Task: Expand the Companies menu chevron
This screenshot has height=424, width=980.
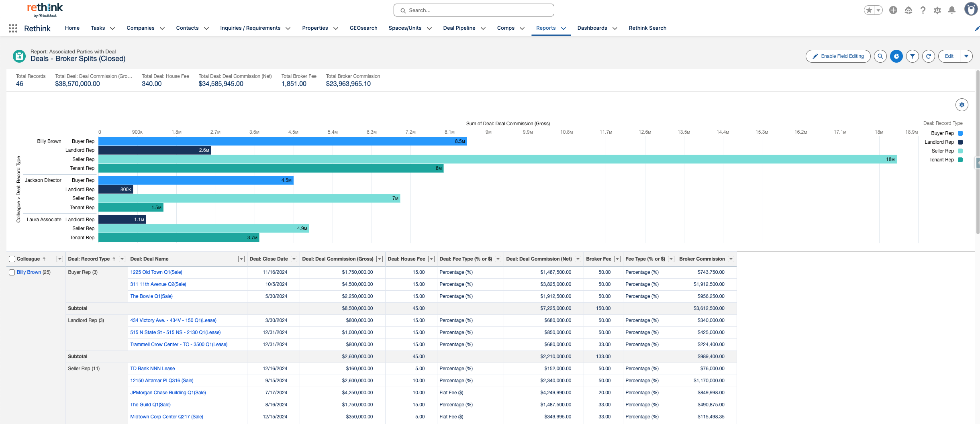Action: coord(162,29)
